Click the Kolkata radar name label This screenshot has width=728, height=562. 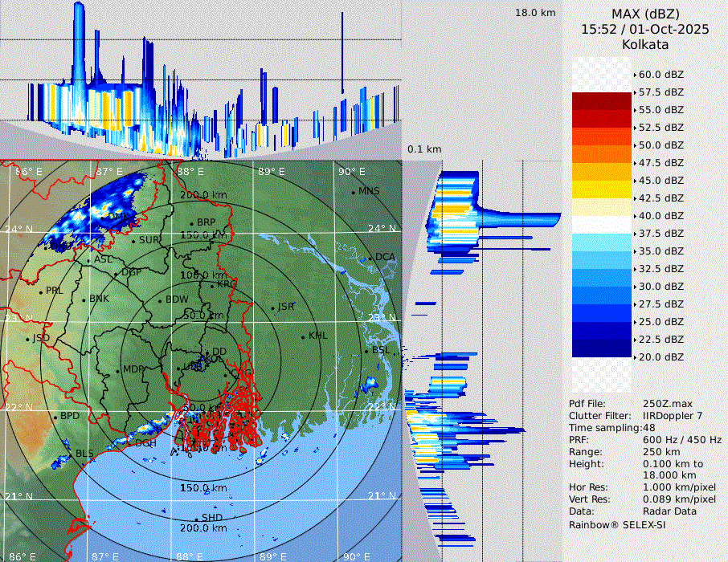click(x=645, y=44)
